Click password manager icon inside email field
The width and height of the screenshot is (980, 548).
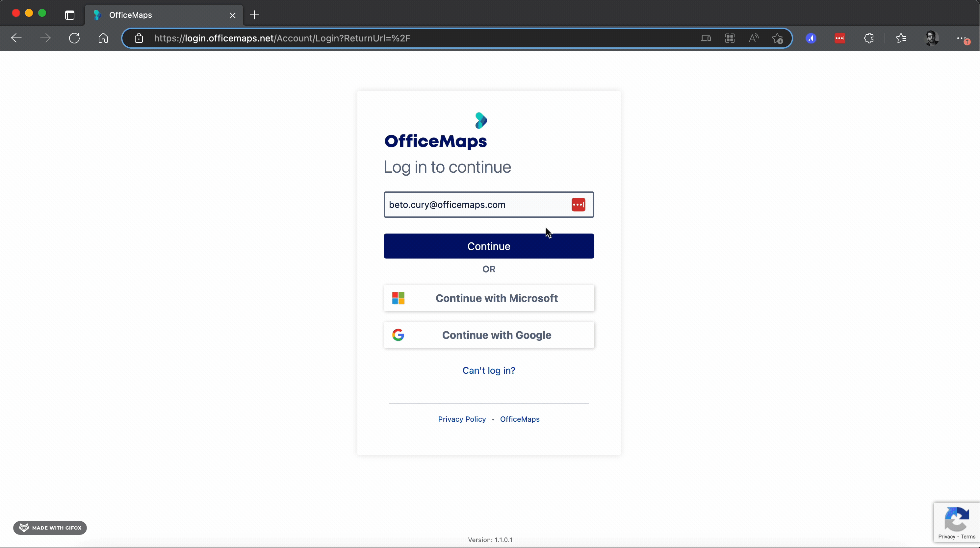pyautogui.click(x=578, y=205)
